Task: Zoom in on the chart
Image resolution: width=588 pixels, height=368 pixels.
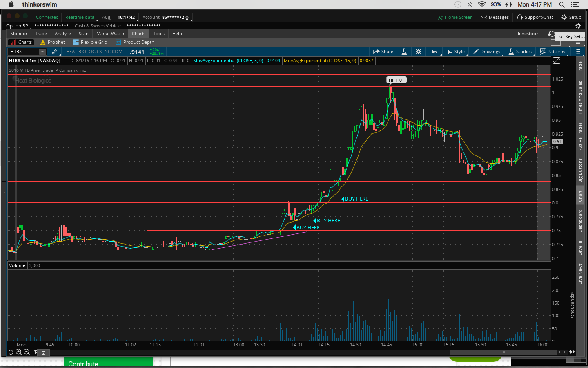Action: 19,352
